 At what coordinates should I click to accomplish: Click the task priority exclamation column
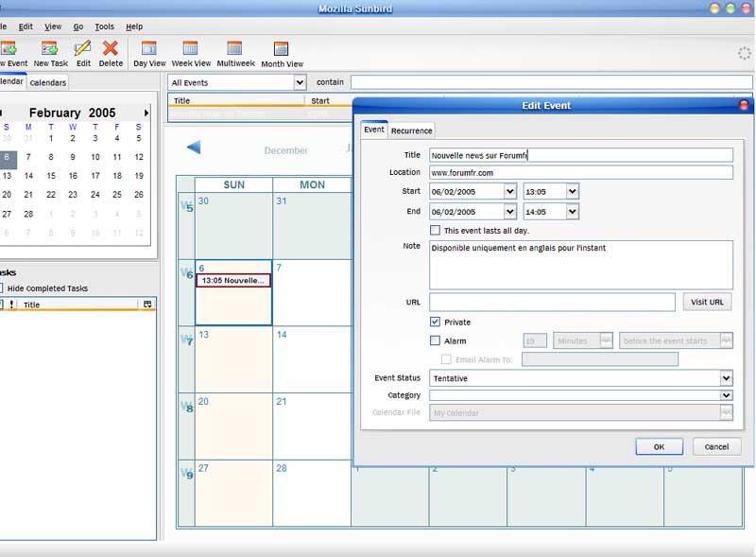[11, 305]
